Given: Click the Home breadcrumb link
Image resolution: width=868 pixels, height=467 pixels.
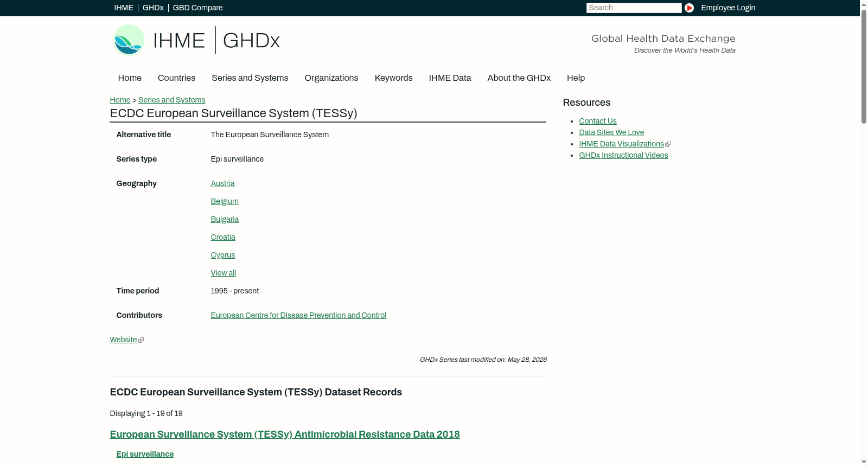Looking at the screenshot, I should coord(120,100).
